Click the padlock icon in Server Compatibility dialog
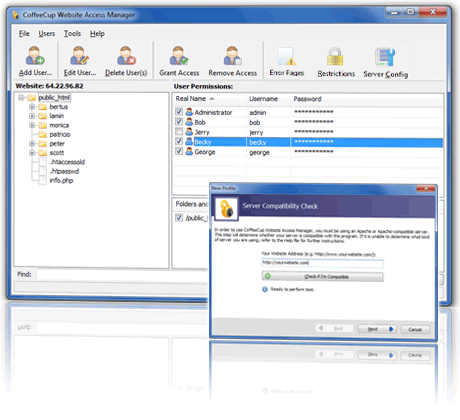 [227, 209]
